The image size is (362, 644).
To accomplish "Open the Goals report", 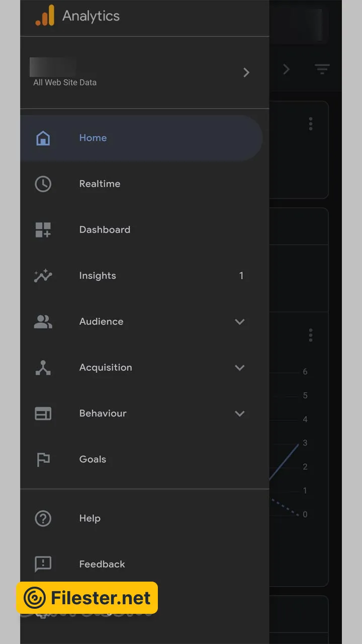I will (93, 459).
